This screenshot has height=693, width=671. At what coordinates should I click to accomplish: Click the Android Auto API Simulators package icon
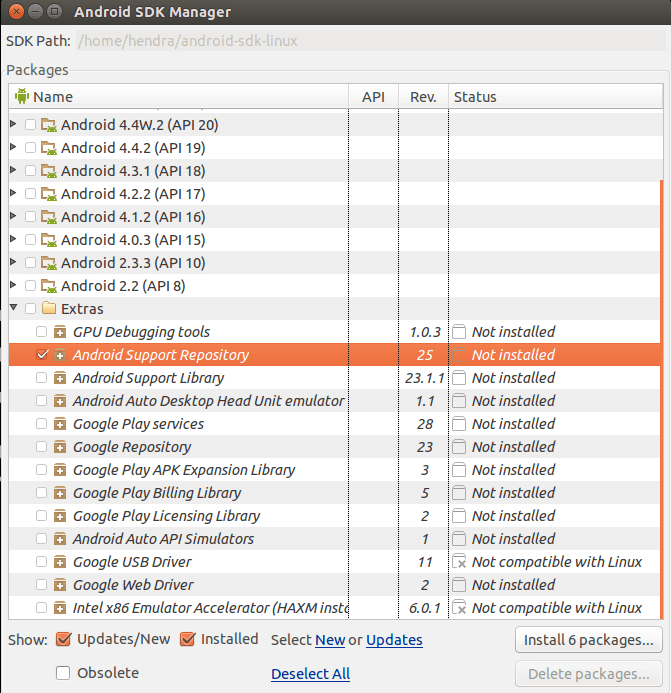coord(60,539)
